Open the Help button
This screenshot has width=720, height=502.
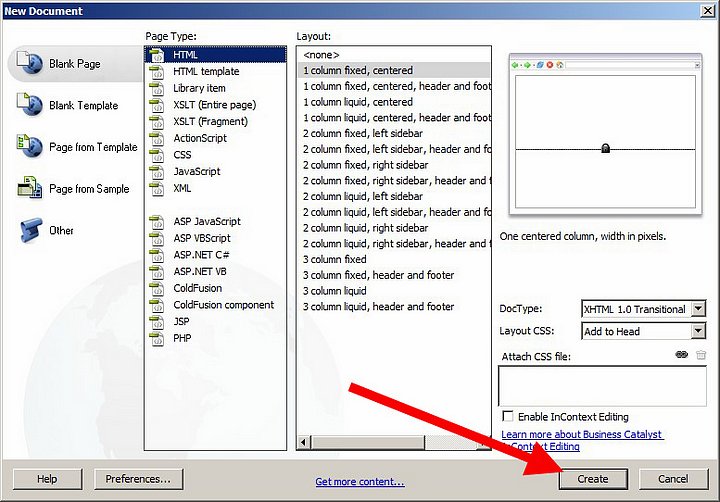click(x=47, y=479)
